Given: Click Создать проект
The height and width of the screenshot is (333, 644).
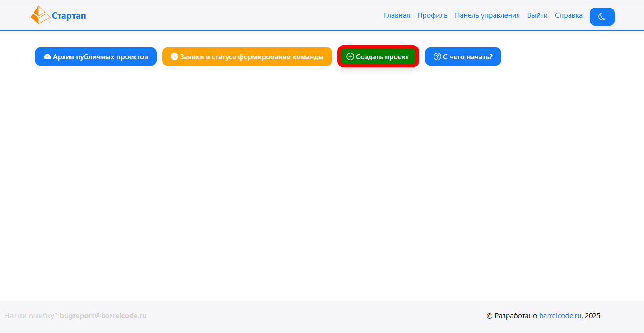Looking at the screenshot, I should [378, 56].
